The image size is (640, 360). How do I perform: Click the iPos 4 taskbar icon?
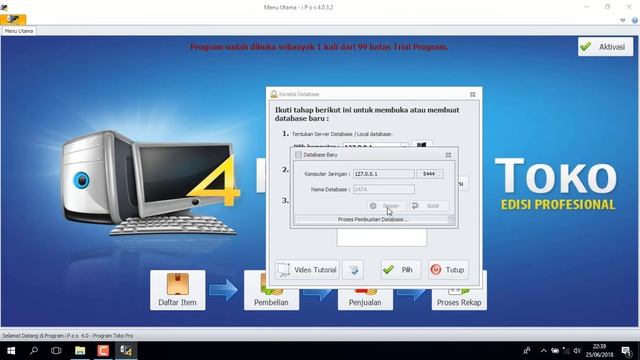[126, 351]
